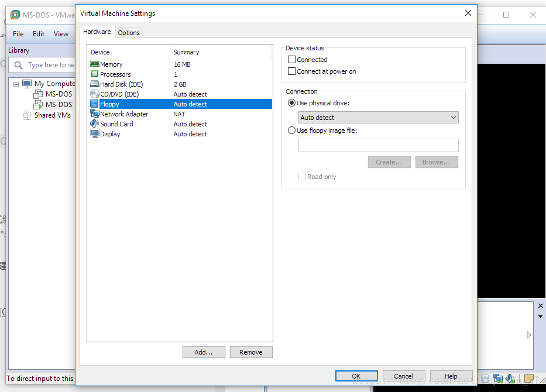
Task: Click the Add... button
Action: coord(204,352)
